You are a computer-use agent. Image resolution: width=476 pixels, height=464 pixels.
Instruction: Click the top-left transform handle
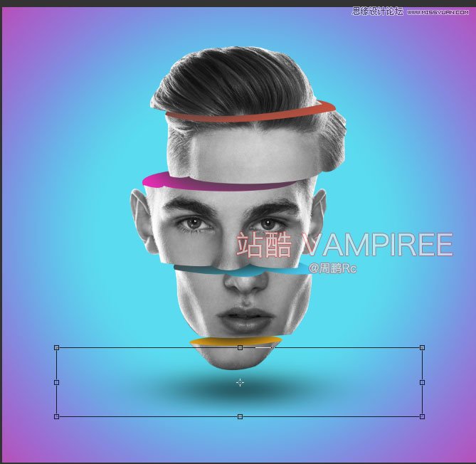click(x=56, y=348)
